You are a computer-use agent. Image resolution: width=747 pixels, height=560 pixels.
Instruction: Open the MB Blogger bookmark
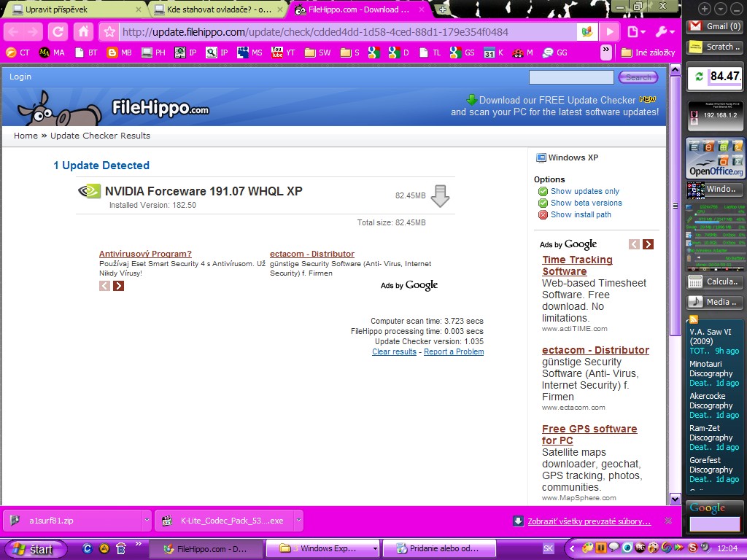pyautogui.click(x=120, y=52)
